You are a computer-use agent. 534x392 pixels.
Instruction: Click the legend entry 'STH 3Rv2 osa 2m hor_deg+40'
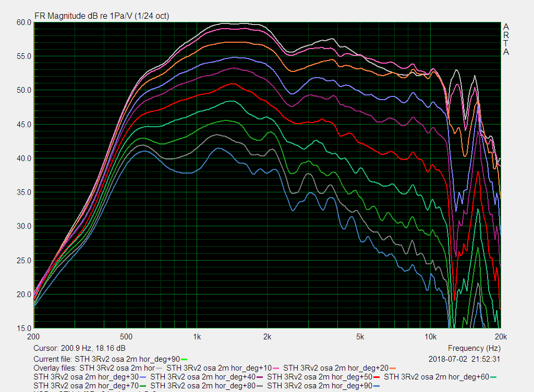click(x=203, y=377)
